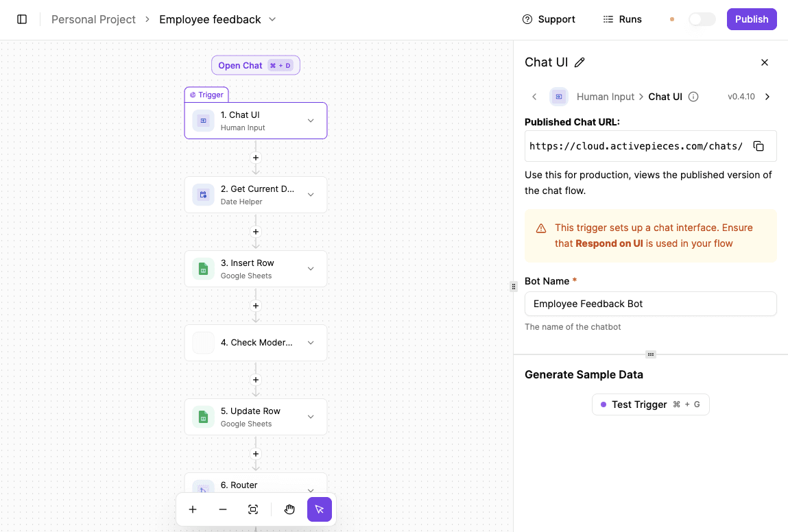Viewport: 788px width, 532px height.
Task: Run Test Trigger to generate sample data
Action: [x=649, y=404]
